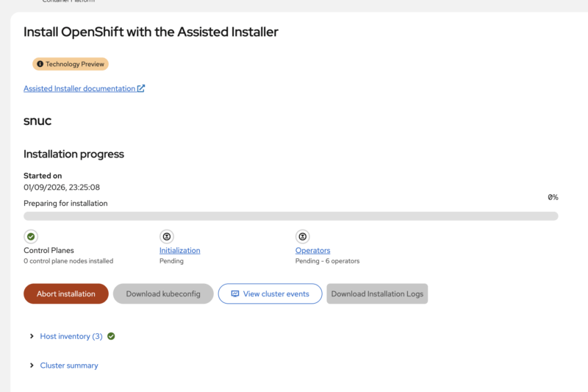This screenshot has width=588, height=392.
Task: Click the green Control Planes status checkmark
Action: coord(31,237)
